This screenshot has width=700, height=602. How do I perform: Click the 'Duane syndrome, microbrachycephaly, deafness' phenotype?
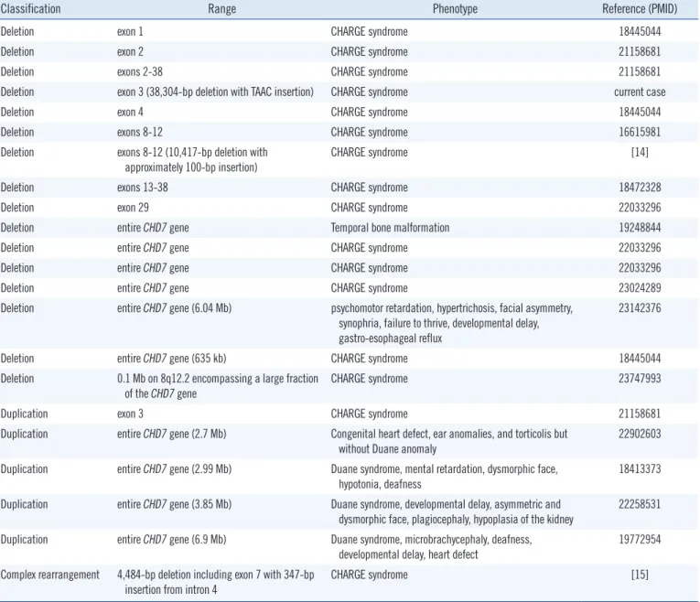[431, 547]
